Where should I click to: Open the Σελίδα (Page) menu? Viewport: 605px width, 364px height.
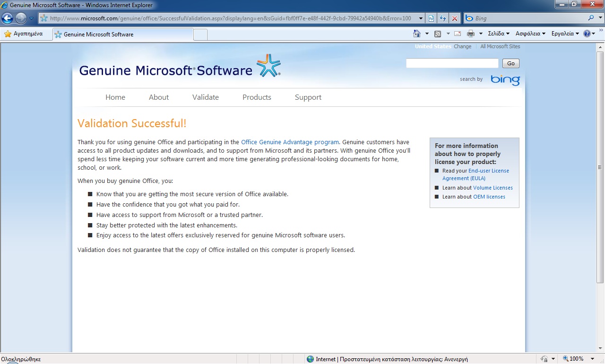point(499,34)
